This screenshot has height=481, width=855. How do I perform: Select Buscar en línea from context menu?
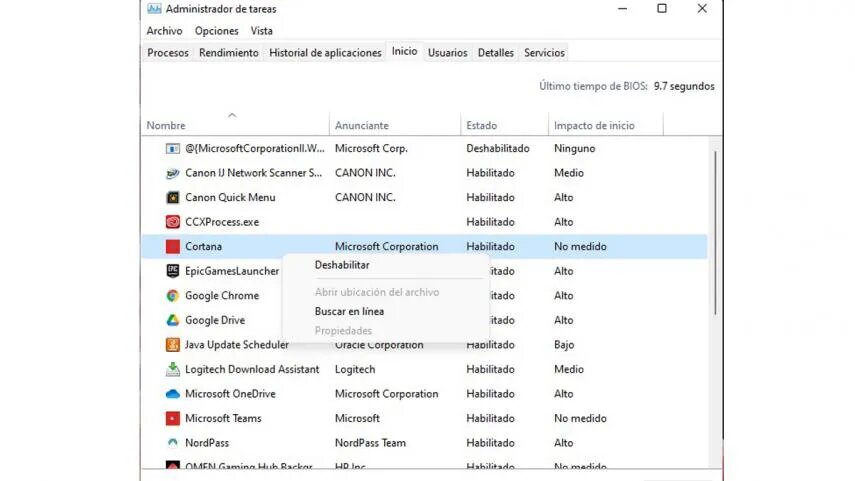[x=349, y=311]
